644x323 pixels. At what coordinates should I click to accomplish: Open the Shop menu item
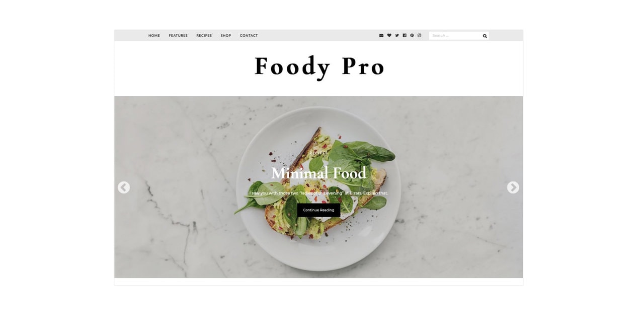click(x=226, y=36)
